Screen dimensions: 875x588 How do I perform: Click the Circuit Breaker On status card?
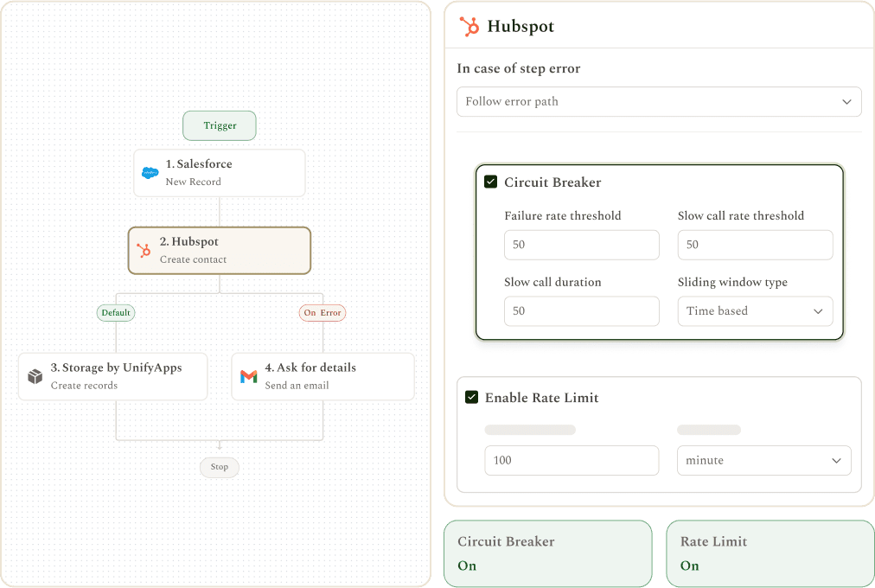coord(548,553)
